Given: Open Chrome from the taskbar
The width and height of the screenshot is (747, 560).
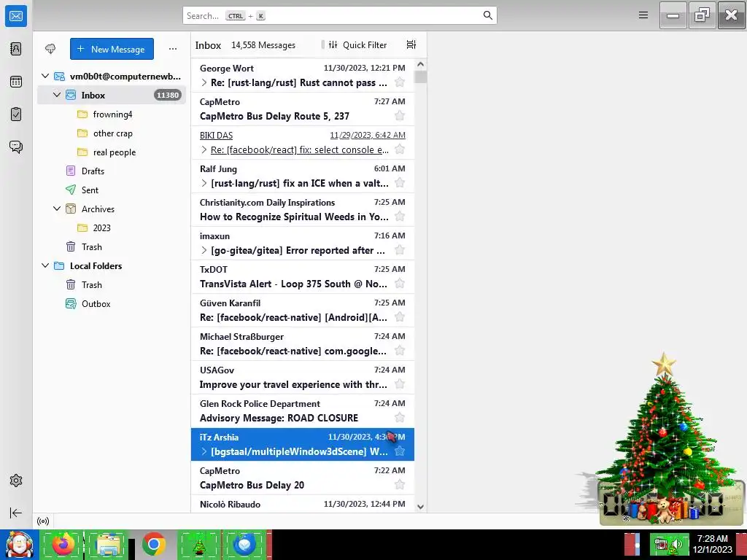Looking at the screenshot, I should tap(153, 544).
